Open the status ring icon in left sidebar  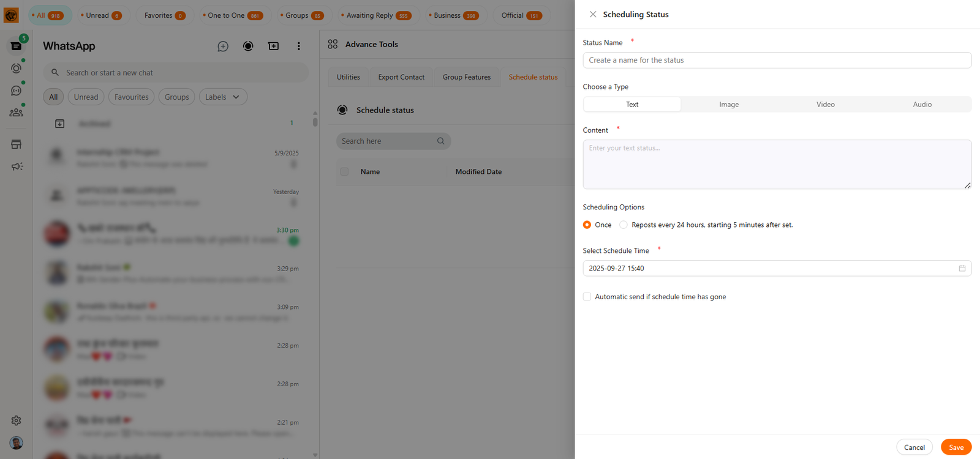click(17, 68)
